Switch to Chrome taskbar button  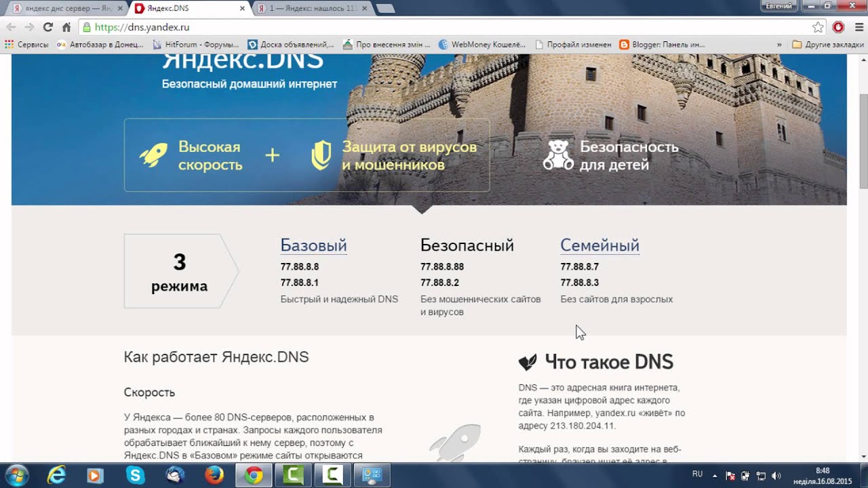pyautogui.click(x=254, y=476)
